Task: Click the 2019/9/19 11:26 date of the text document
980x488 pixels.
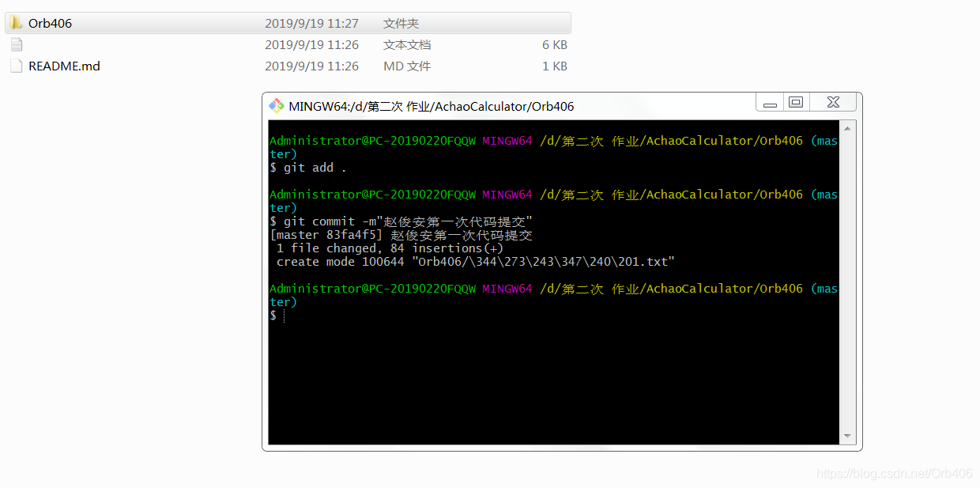Action: pos(311,45)
